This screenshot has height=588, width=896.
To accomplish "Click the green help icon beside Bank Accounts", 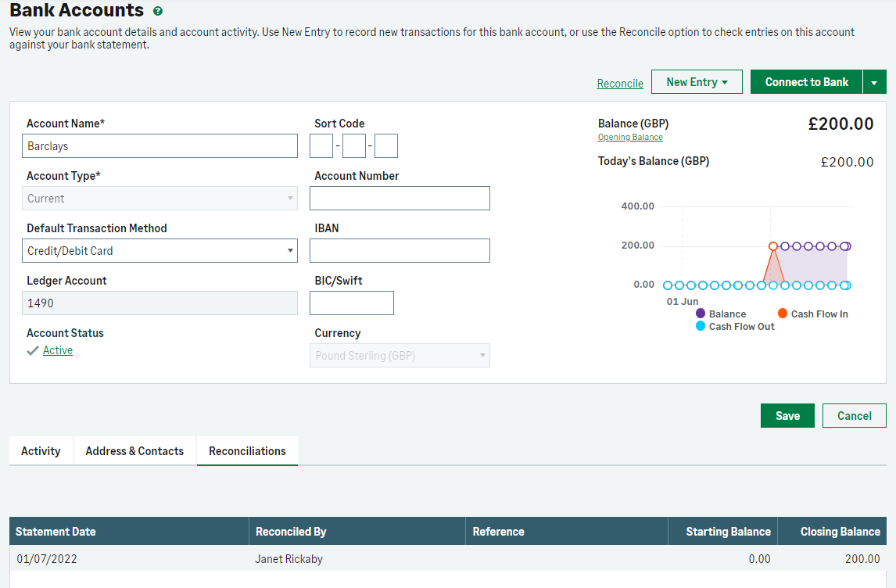I will click(x=158, y=11).
